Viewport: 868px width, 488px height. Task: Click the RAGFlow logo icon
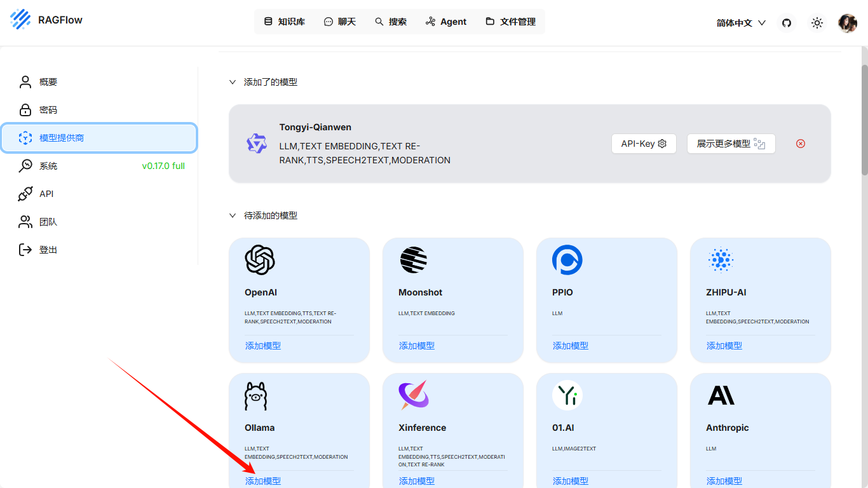coord(20,20)
